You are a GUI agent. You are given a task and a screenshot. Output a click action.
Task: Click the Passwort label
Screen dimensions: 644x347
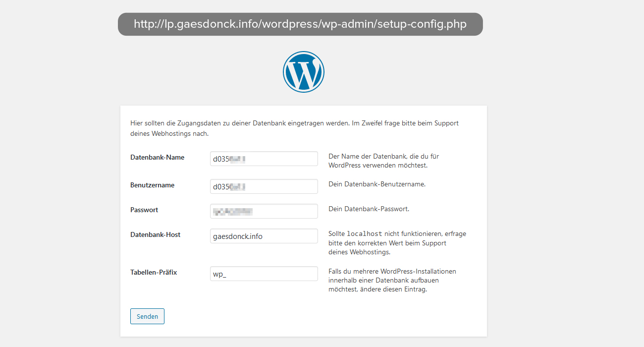point(144,210)
